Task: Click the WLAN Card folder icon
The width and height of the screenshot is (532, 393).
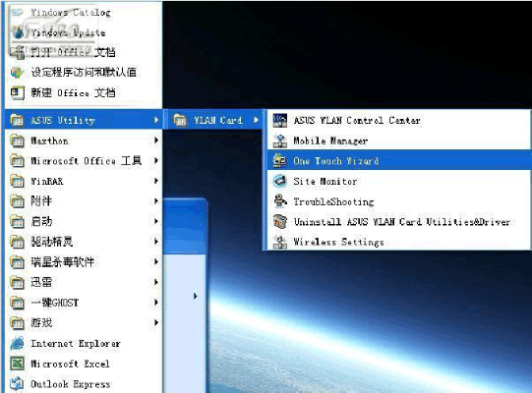Action: [180, 120]
